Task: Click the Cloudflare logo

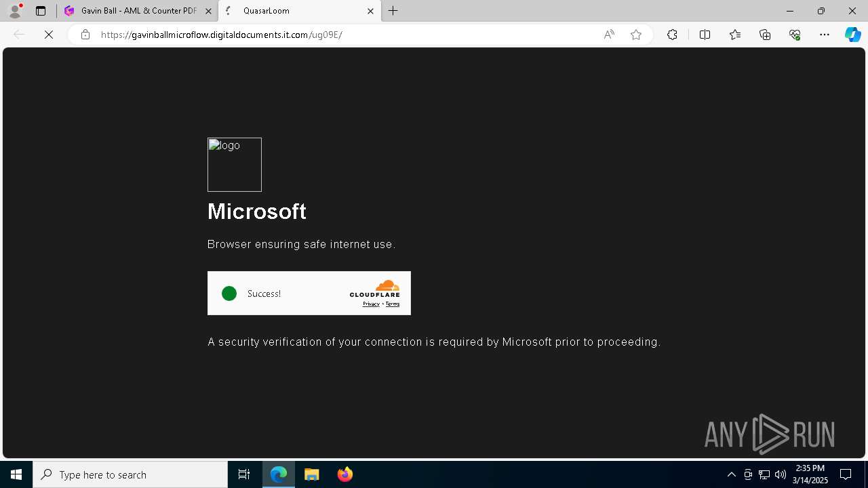Action: coord(375,289)
